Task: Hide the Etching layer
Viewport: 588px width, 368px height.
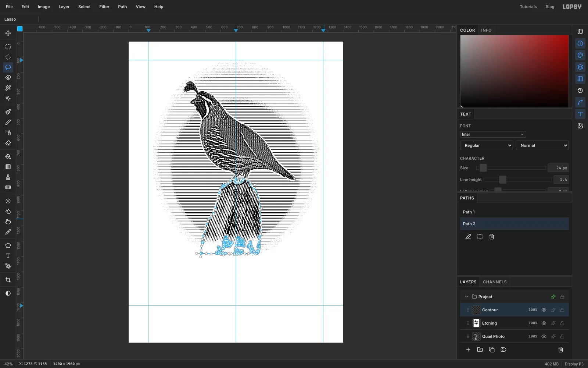Action: point(544,323)
